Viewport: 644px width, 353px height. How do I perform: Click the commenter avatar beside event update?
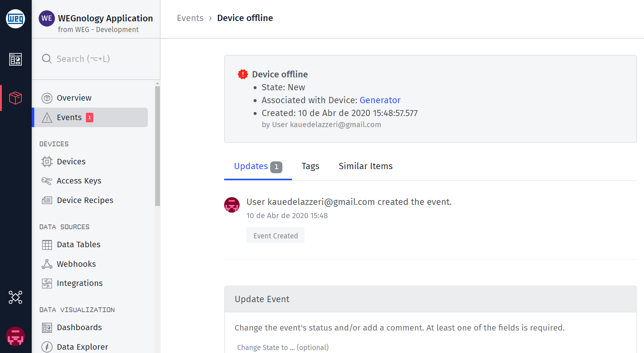coord(232,205)
